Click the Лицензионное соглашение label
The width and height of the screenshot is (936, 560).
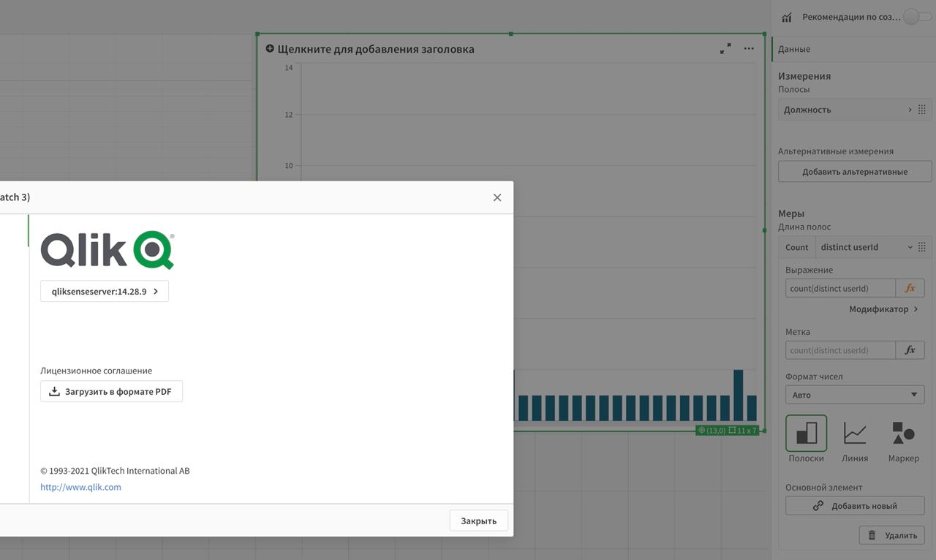click(x=97, y=371)
